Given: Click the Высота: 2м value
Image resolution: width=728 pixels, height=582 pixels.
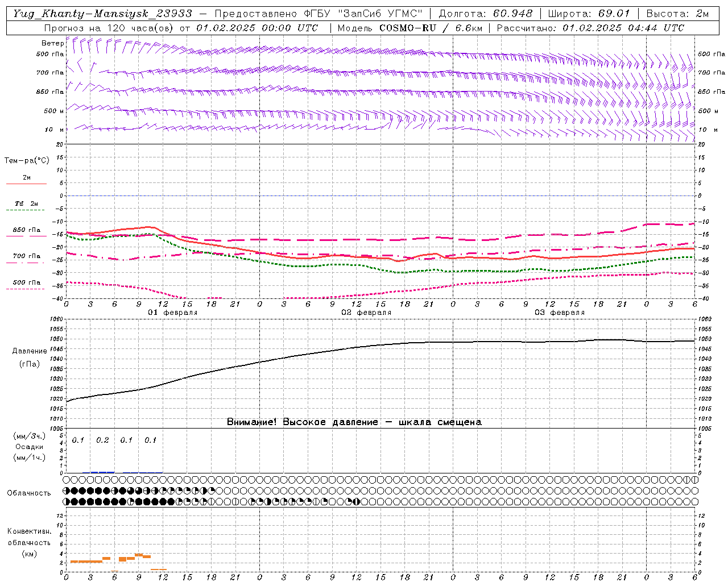Looking at the screenshot, I should point(677,14).
